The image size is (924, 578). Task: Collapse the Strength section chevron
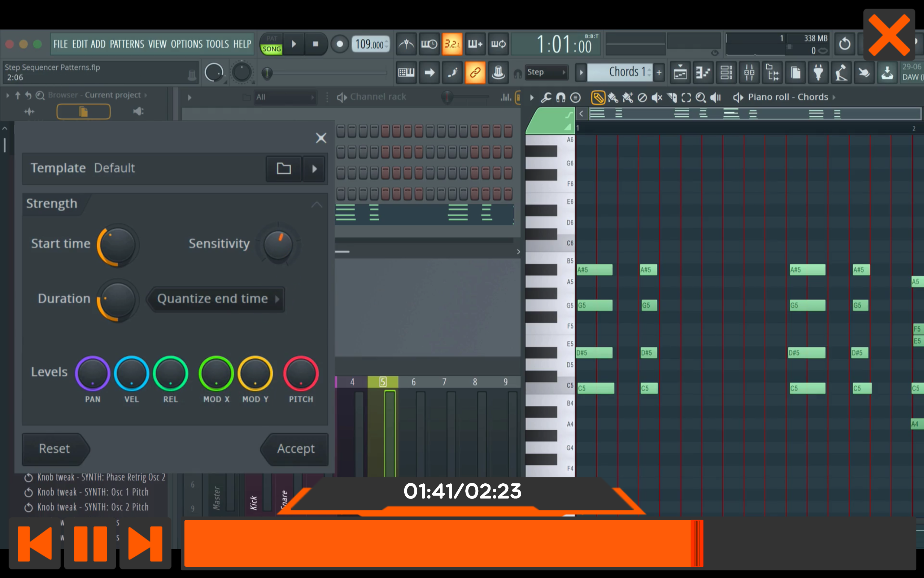(x=317, y=205)
